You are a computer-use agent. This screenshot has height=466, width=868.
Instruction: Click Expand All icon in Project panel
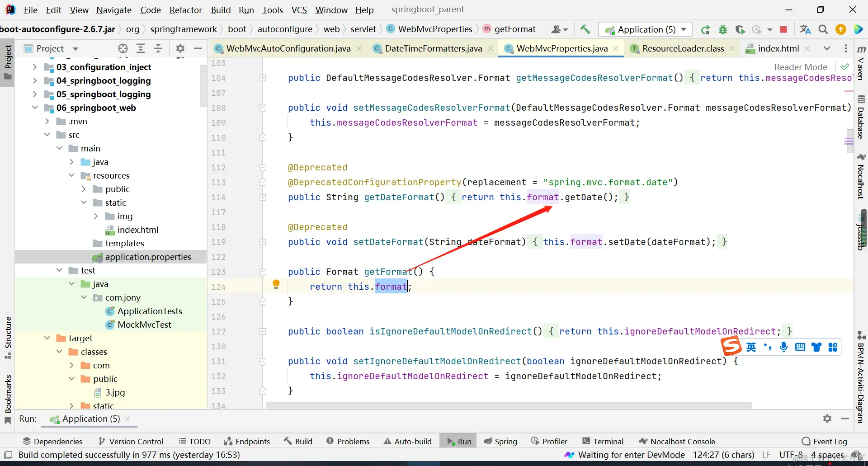pos(141,48)
